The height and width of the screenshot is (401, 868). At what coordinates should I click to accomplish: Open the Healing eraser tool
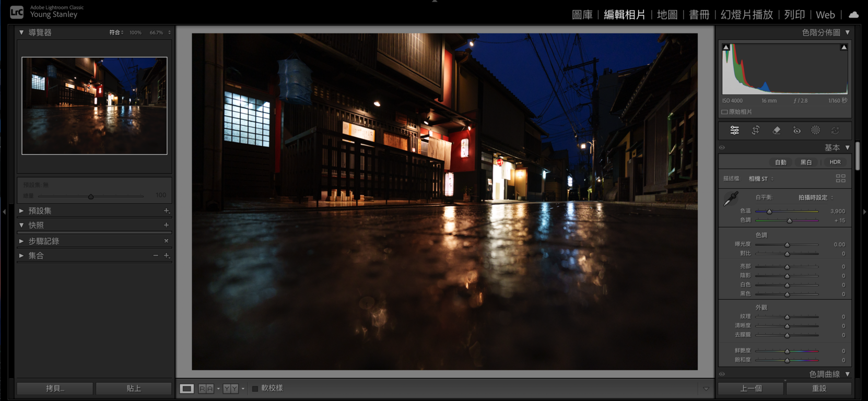776,131
